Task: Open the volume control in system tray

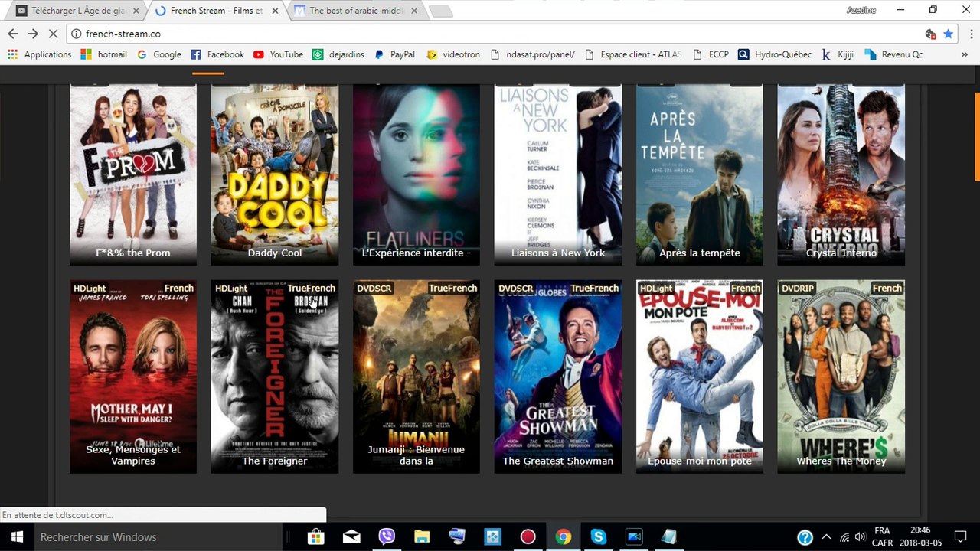Action: point(860,537)
